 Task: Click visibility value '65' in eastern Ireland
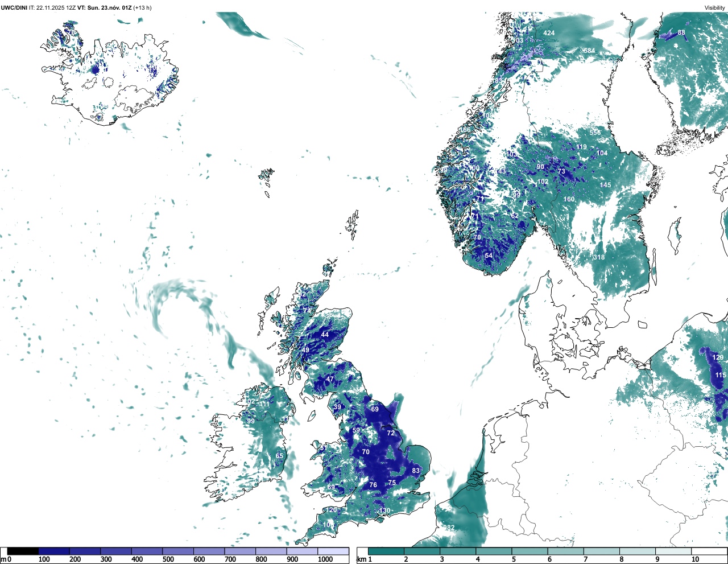[x=279, y=456]
